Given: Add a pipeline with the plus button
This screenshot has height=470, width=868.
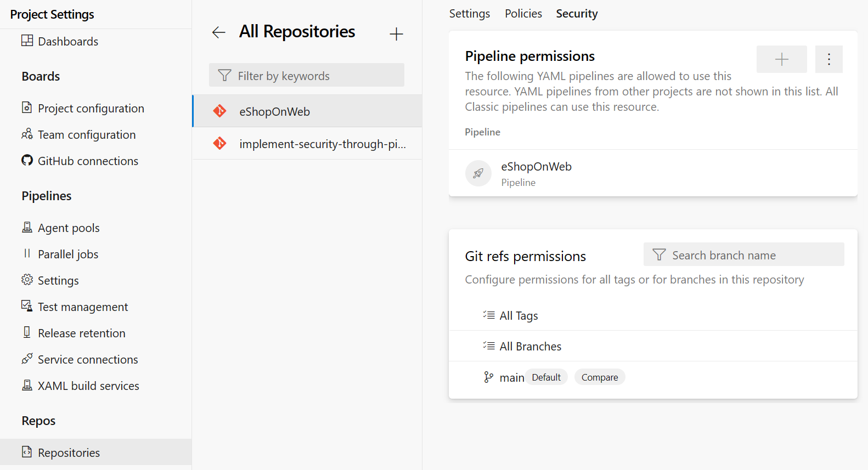Looking at the screenshot, I should pos(781,59).
